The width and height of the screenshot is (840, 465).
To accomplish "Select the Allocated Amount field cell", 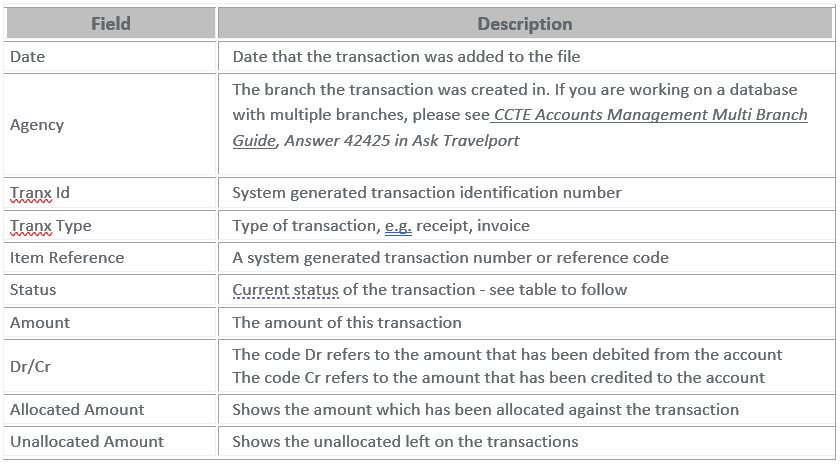I will pyautogui.click(x=110, y=409).
